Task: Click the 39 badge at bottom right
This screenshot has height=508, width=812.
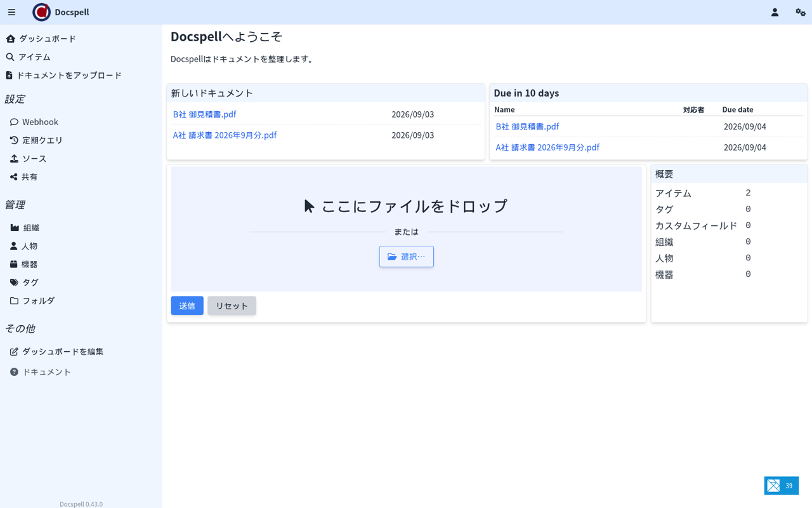Action: [789, 486]
